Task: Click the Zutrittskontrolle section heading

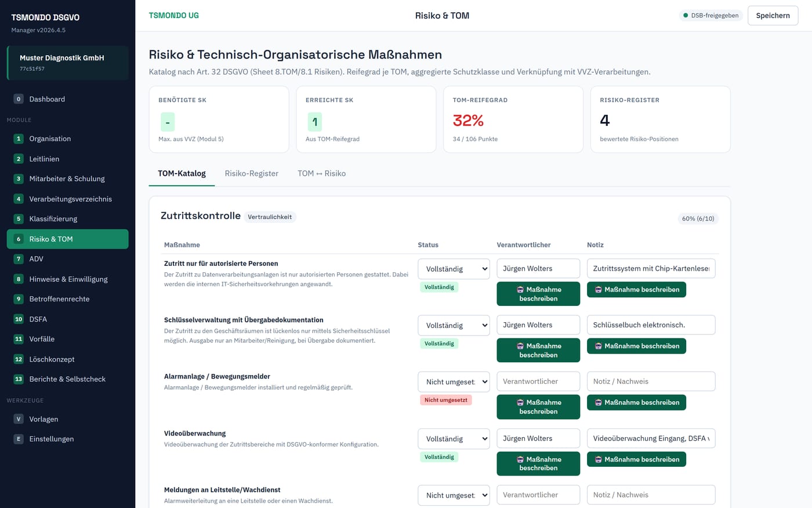Action: tap(201, 215)
